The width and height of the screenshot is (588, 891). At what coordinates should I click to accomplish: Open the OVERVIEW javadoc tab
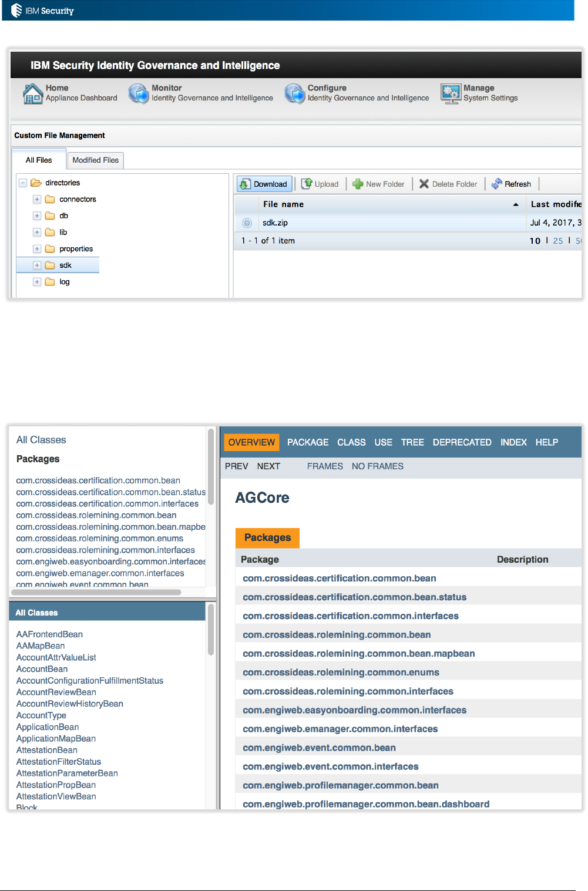coord(251,442)
